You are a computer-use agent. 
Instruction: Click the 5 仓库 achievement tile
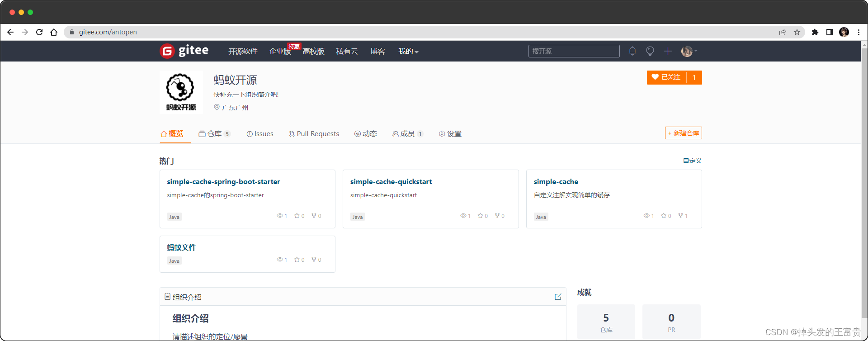tap(606, 322)
